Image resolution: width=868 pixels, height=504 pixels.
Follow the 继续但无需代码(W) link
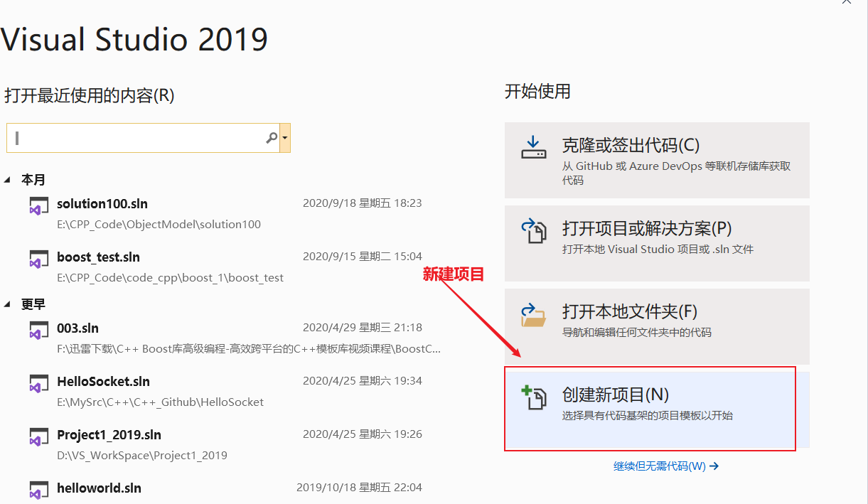coord(666,466)
